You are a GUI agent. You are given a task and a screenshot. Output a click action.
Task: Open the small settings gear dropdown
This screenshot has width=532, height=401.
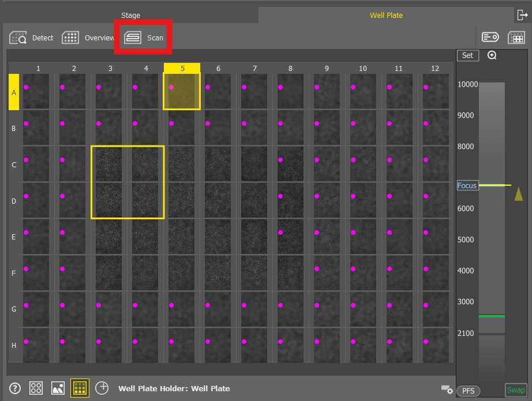[x=447, y=390]
